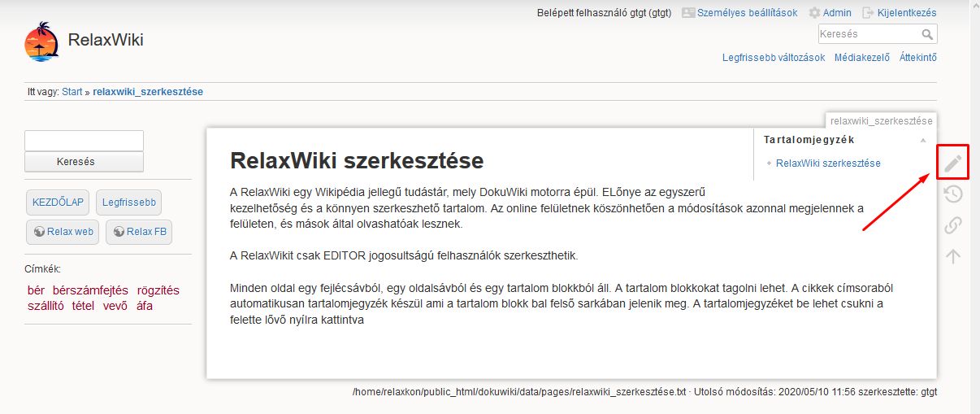Viewport: 980px width, 414px height.
Task: Focus the sidebar search text box
Action: [x=85, y=141]
